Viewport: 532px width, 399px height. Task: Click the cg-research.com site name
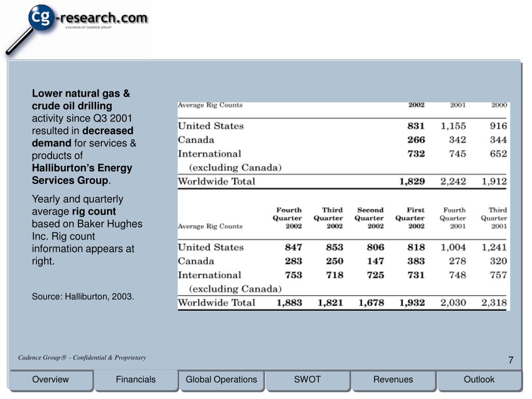[102, 18]
